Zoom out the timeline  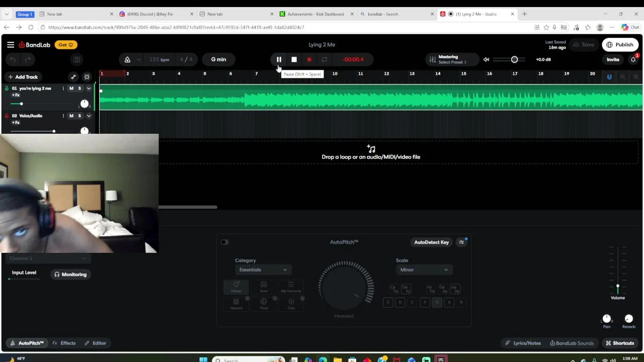(622, 77)
